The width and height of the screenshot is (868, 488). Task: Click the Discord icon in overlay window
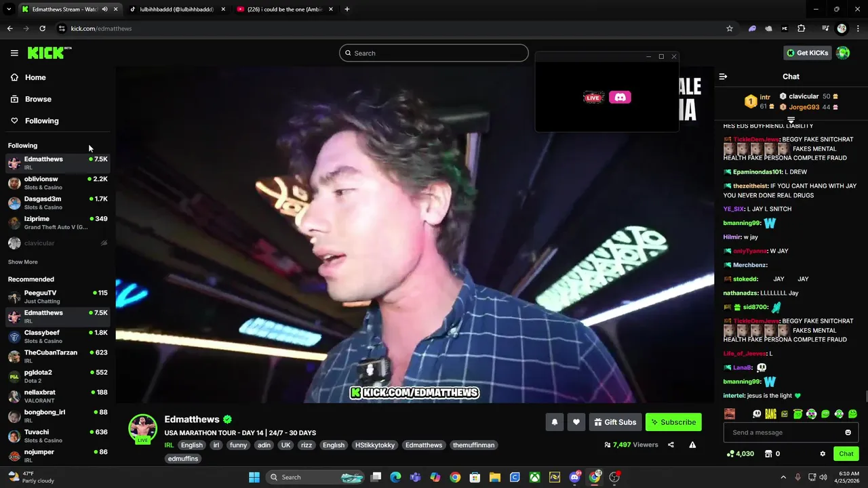pyautogui.click(x=620, y=98)
